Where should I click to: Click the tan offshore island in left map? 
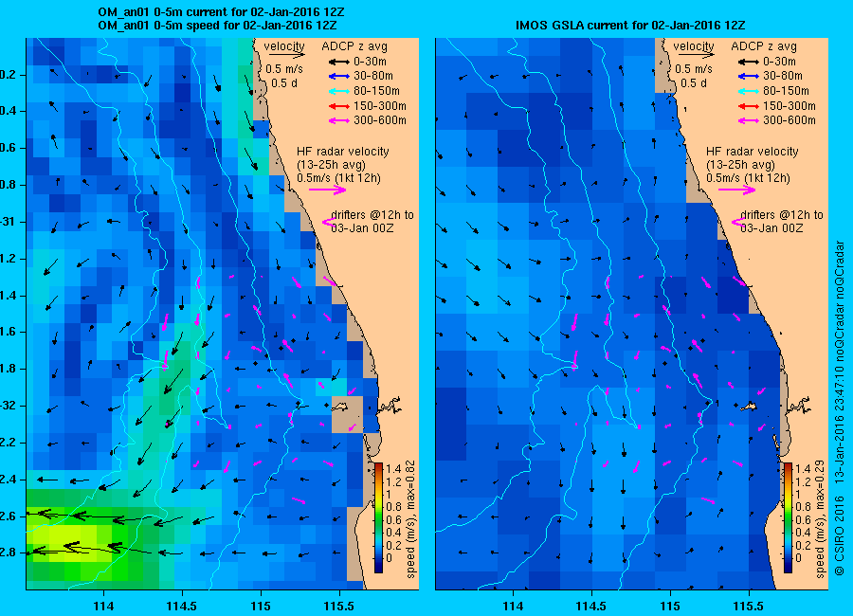340,407
